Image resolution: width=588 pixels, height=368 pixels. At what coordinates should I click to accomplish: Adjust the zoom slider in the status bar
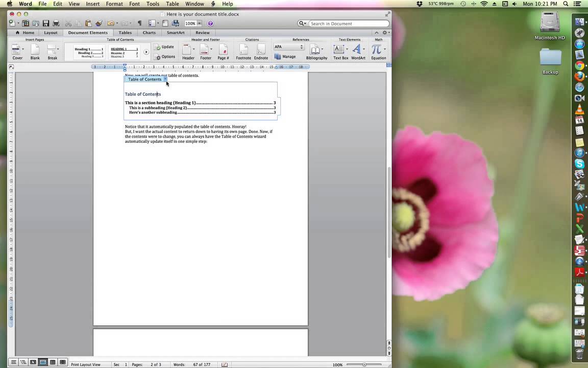[x=364, y=364]
